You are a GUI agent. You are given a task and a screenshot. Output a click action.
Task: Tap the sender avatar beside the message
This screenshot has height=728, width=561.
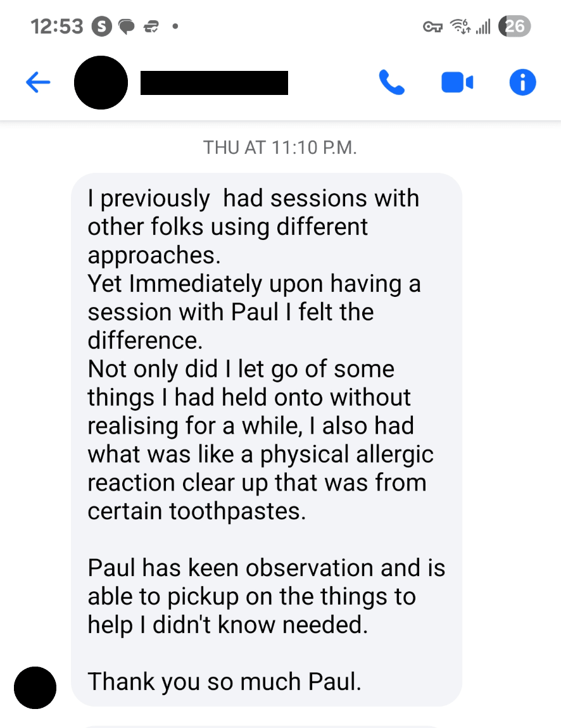[35, 687]
